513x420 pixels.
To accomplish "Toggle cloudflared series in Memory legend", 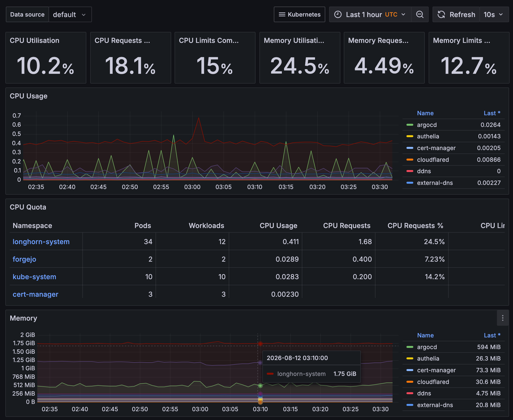I will tap(433, 382).
